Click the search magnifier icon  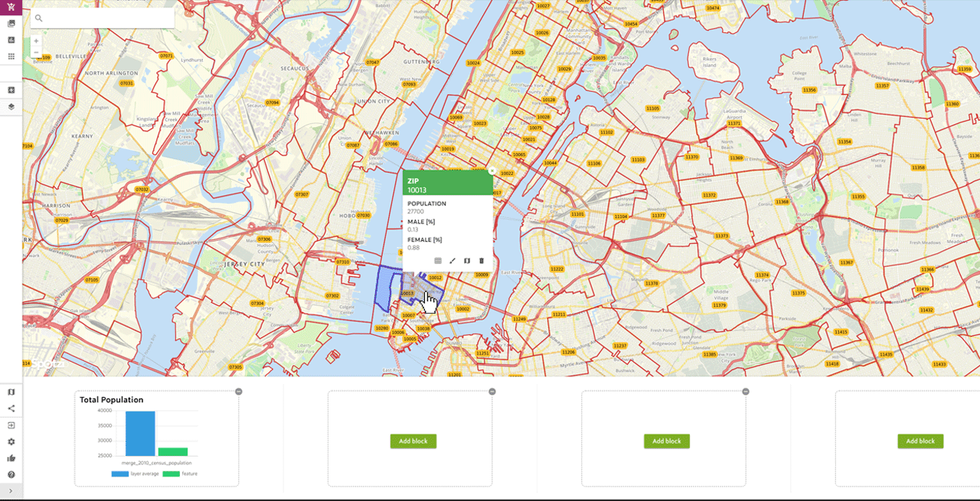pos(38,18)
